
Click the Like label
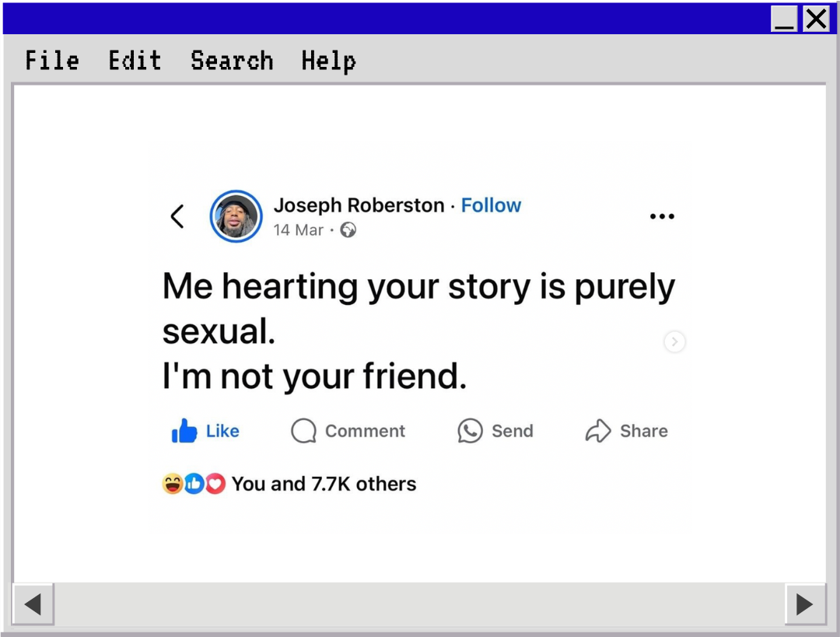click(x=222, y=431)
